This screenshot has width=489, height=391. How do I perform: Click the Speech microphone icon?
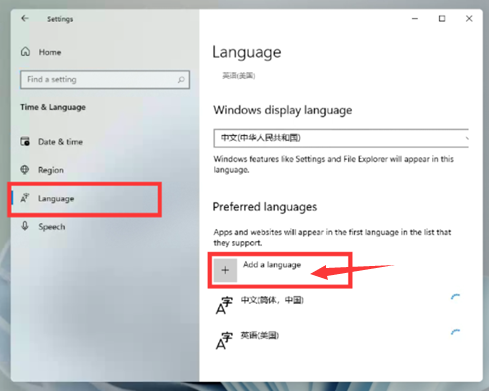pos(25,226)
